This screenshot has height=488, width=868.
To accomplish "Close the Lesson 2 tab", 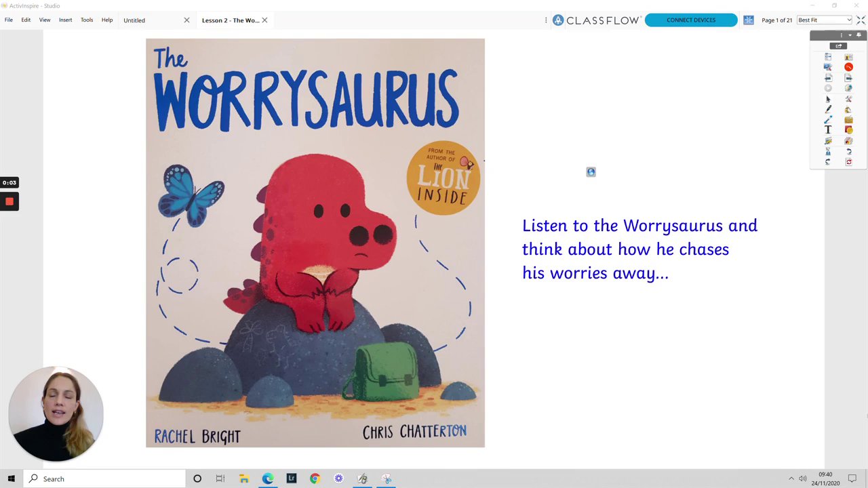I will pyautogui.click(x=264, y=20).
